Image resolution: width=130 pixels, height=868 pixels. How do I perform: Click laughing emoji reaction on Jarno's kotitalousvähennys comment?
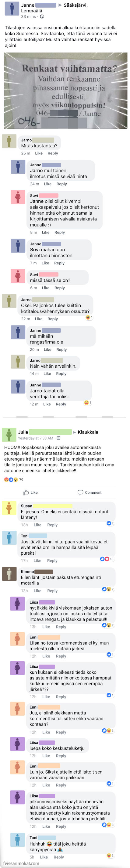pos(88,317)
